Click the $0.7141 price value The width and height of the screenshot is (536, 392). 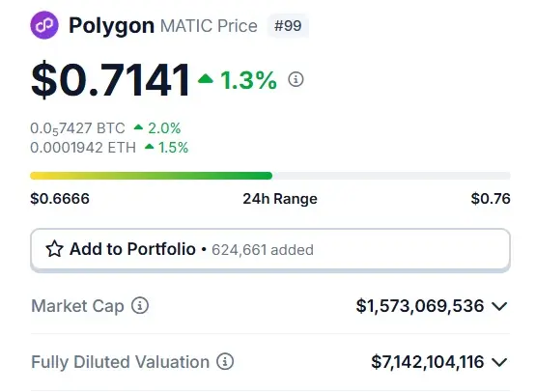click(x=110, y=79)
